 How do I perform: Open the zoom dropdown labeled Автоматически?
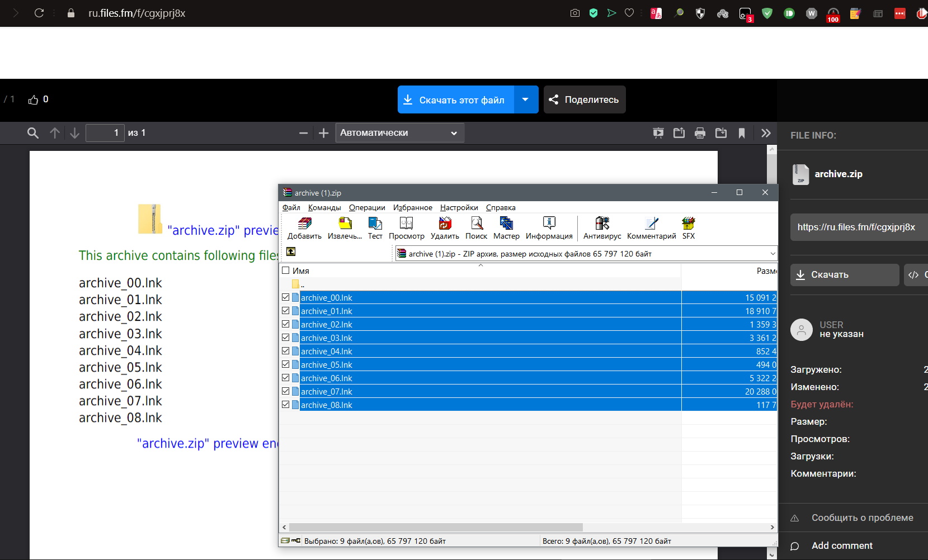399,133
